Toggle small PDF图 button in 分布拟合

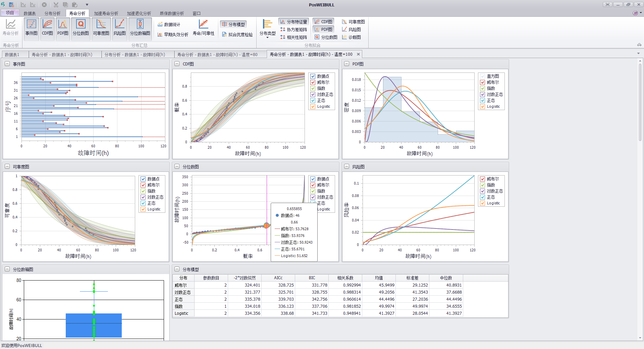point(323,30)
